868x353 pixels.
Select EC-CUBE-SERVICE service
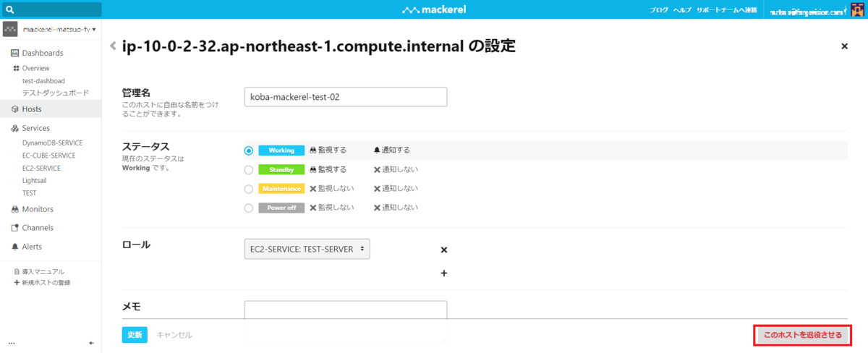click(x=48, y=156)
